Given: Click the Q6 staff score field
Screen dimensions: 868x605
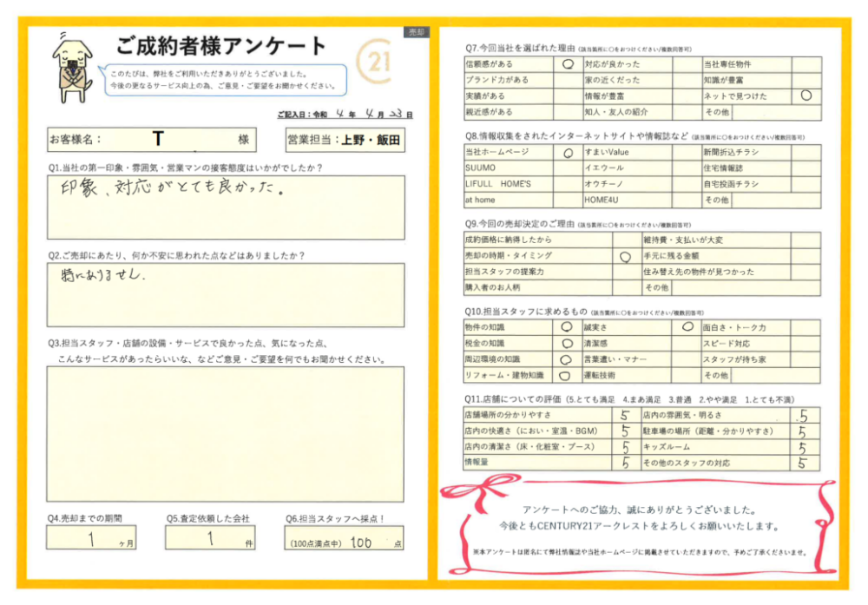Looking at the screenshot, I should click(344, 539).
